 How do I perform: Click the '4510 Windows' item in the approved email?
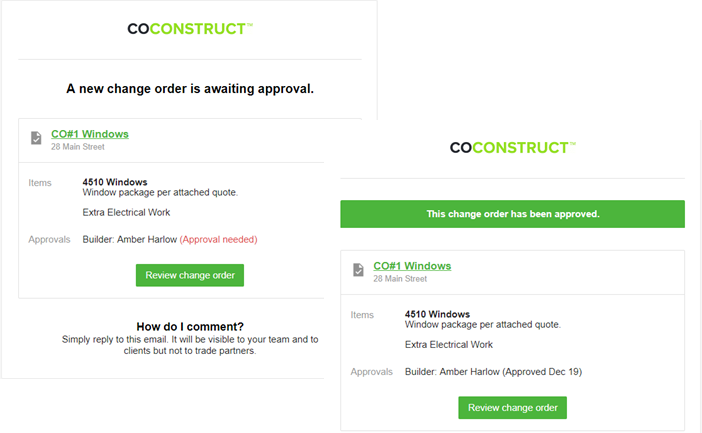pos(437,314)
